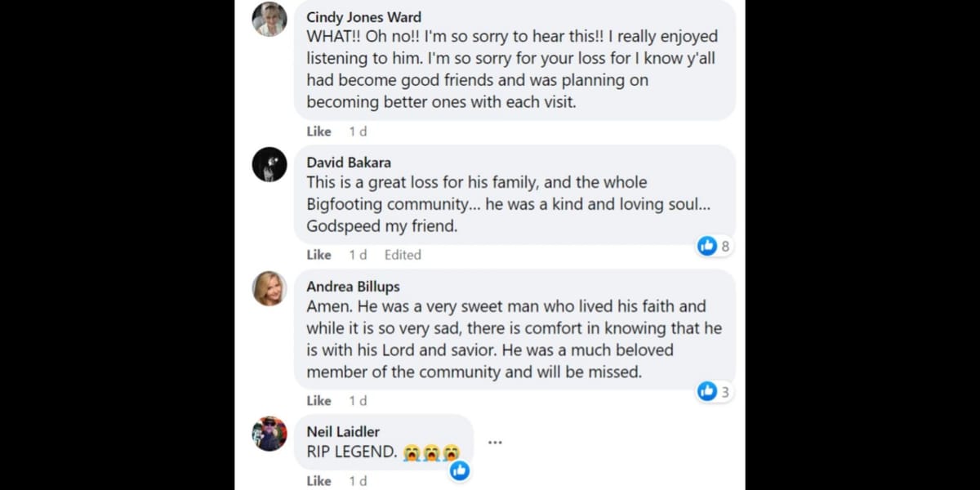This screenshot has height=490, width=980.
Task: Click the like reaction icon on David Bakara's comment
Action: 707,246
